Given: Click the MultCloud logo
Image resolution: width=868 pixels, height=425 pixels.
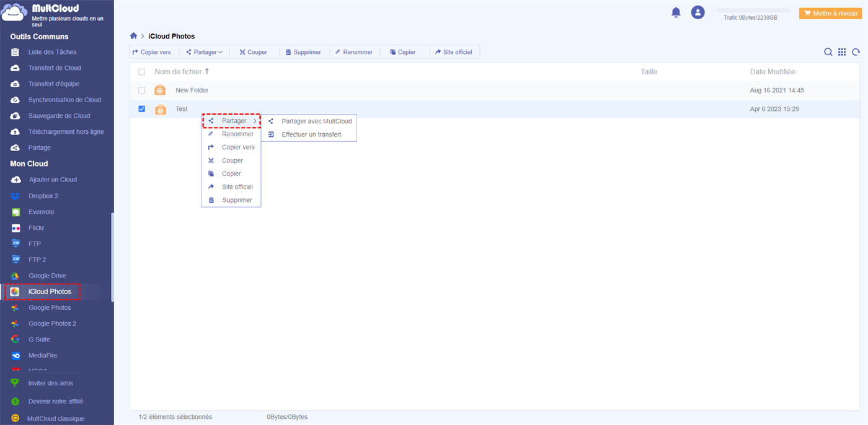Looking at the screenshot, I should pos(15,14).
